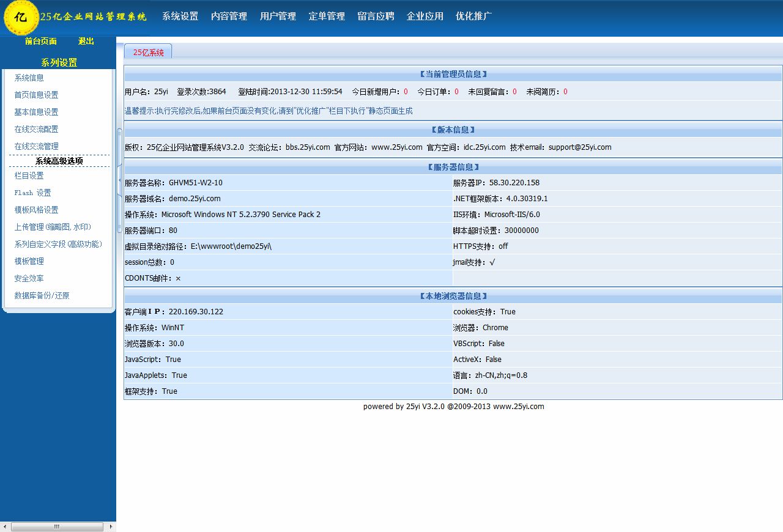Click the official site www.25yi.com in 版本信息
The height and width of the screenshot is (532, 783).
(397, 147)
